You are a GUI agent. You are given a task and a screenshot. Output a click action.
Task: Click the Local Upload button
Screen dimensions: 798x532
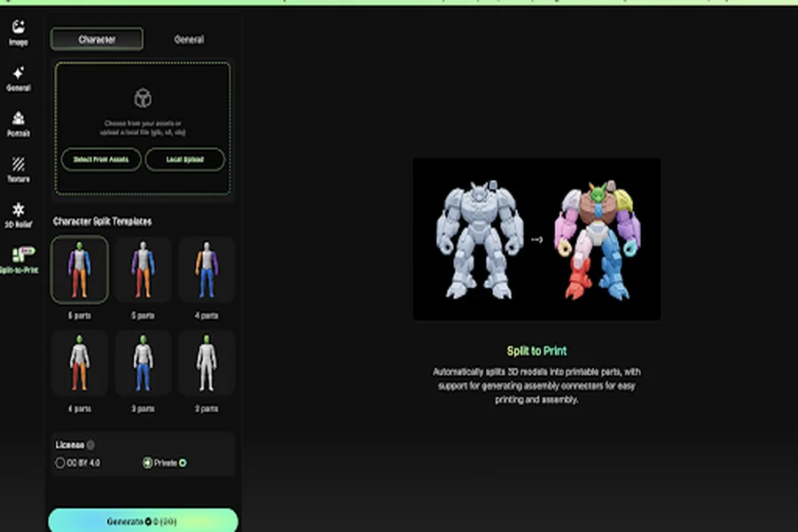184,160
